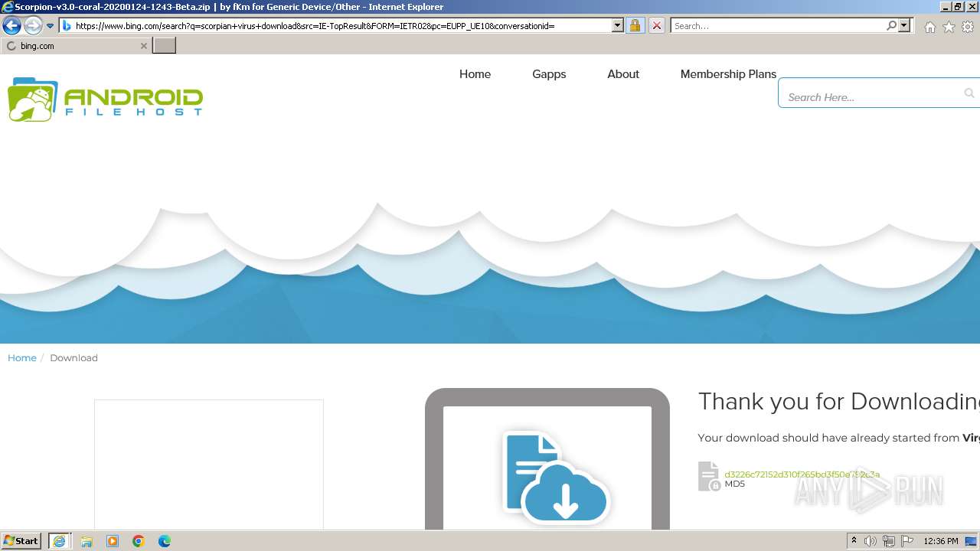Select the bing.com tab

(76, 46)
